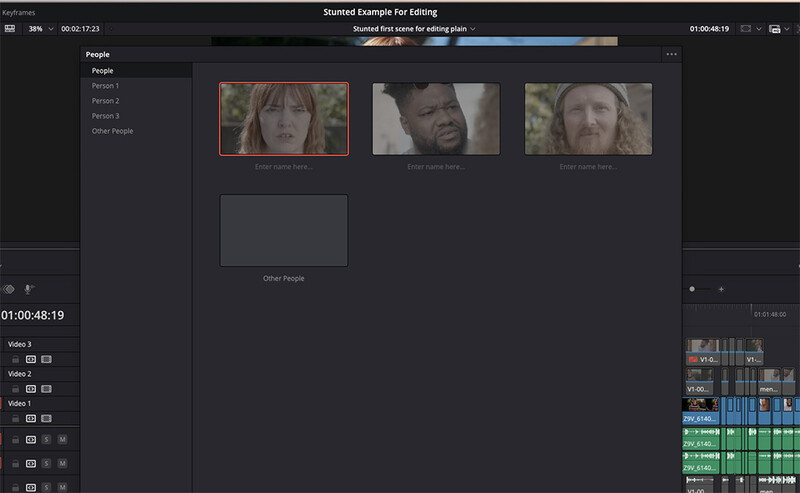Screen dimensions: 800x493
Task: Disable Video 2 track filmstrip icon
Action: coord(46,389)
